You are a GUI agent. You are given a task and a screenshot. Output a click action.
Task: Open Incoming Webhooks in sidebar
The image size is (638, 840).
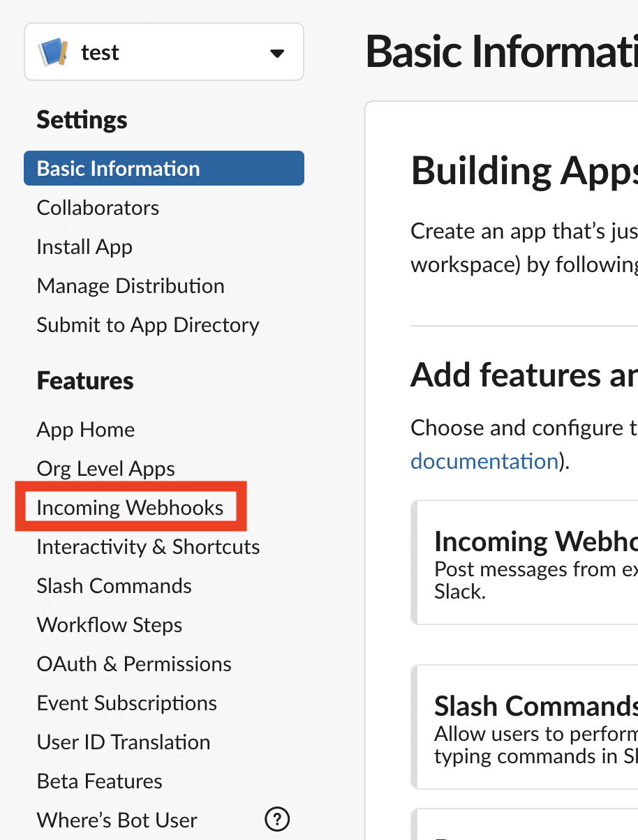pyautogui.click(x=131, y=508)
